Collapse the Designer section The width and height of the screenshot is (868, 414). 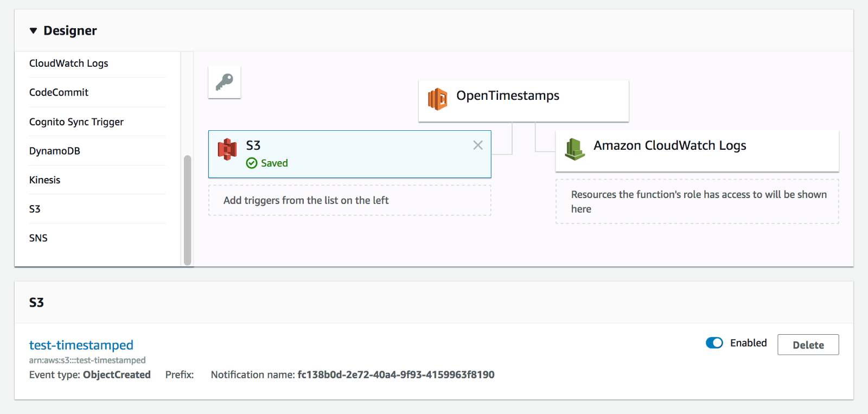pyautogui.click(x=34, y=31)
